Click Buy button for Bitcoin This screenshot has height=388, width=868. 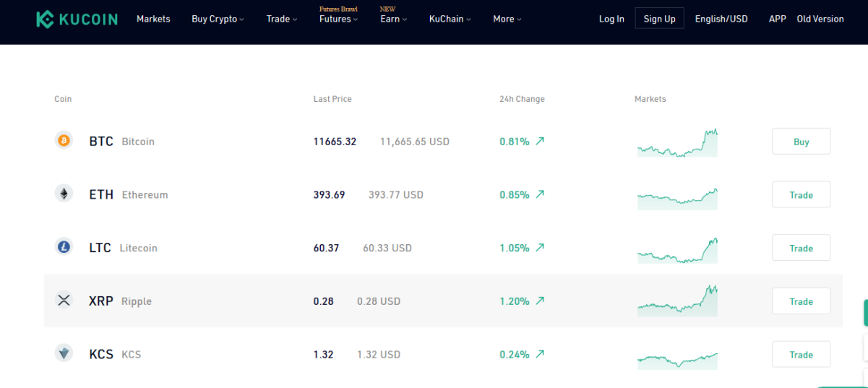coord(802,142)
